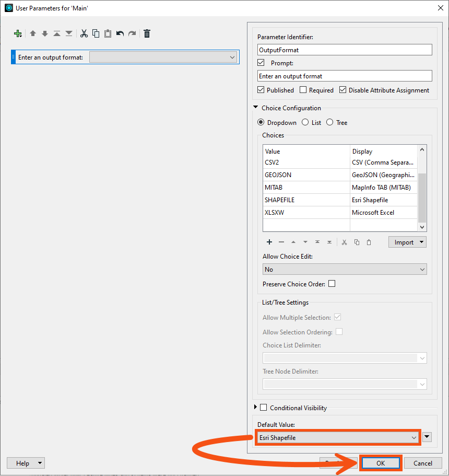Click the Microsoft Excel display cell
The height and width of the screenshot is (476, 449).
tap(384, 212)
